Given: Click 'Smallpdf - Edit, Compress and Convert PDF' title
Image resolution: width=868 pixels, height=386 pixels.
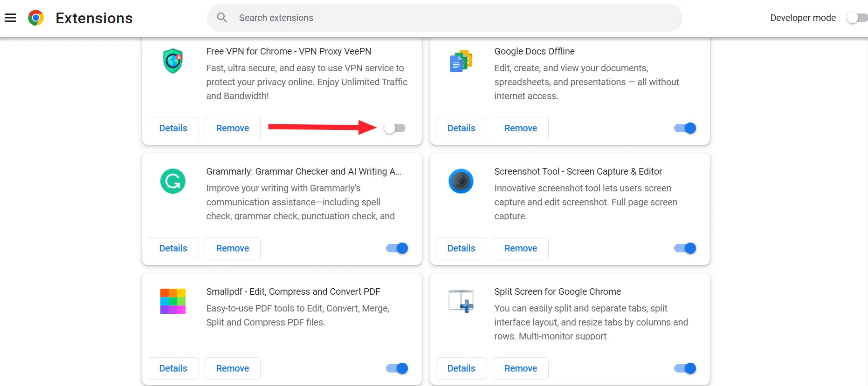Looking at the screenshot, I should pos(293,291).
